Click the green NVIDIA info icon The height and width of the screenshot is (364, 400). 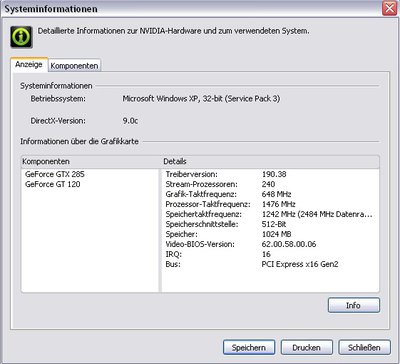click(21, 37)
